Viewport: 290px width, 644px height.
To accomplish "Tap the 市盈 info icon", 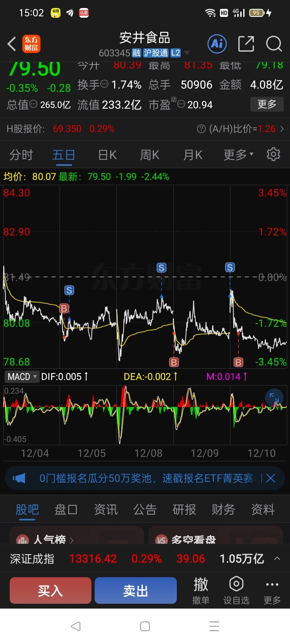I will (181, 104).
